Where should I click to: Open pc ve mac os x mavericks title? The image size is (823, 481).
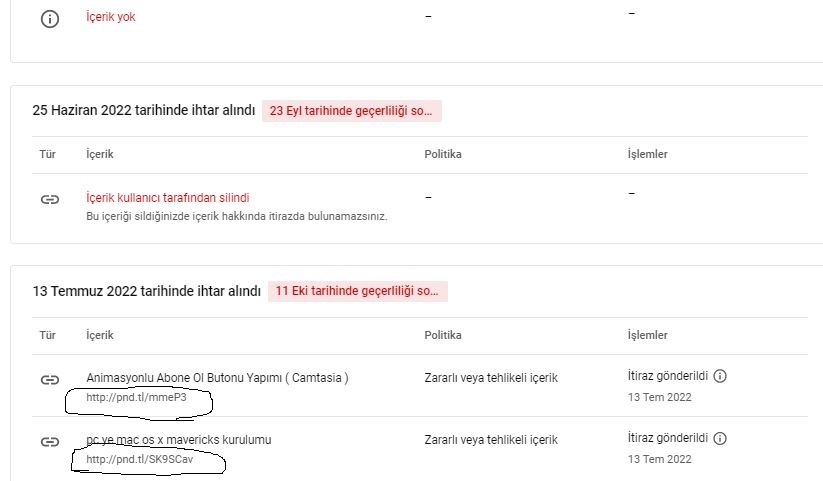tap(178, 440)
